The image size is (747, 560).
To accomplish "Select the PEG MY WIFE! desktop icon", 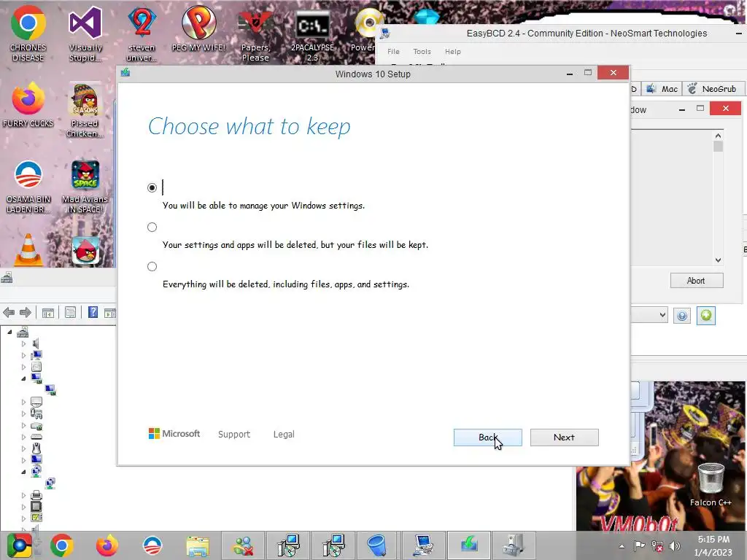I will [198, 28].
